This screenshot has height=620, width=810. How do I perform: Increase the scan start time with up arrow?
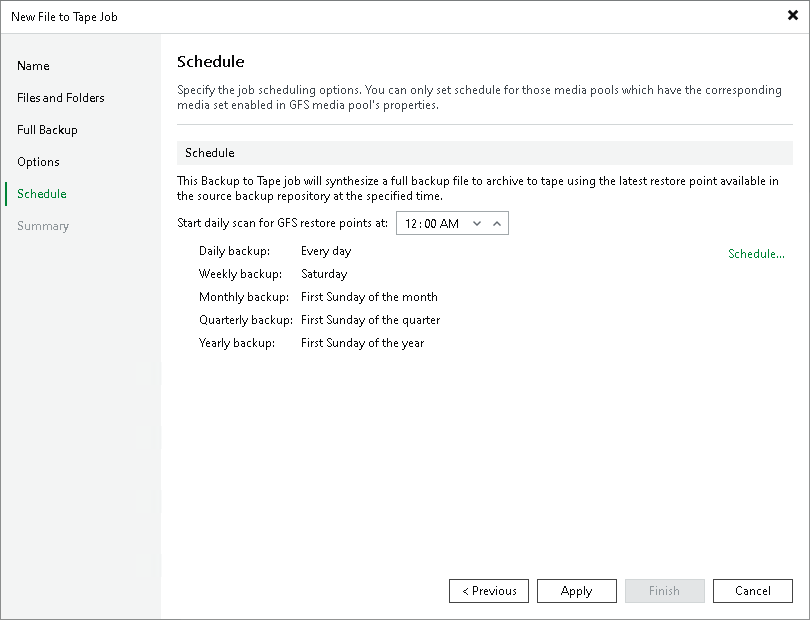click(x=497, y=223)
